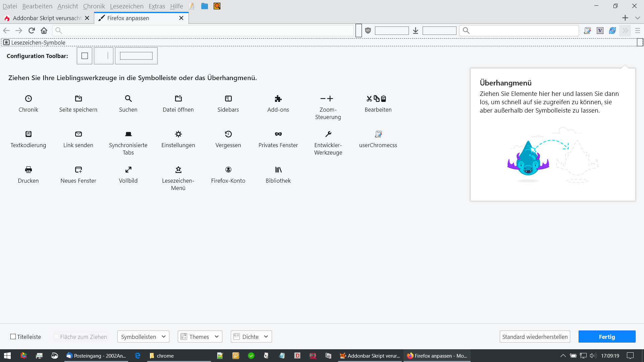Open the Dichte dropdown

251,337
